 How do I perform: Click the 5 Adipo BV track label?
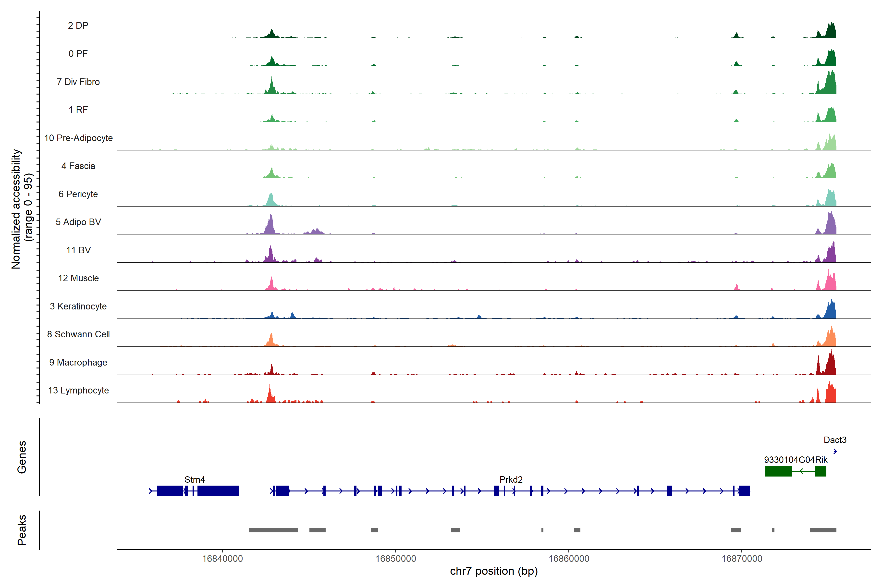(x=78, y=222)
